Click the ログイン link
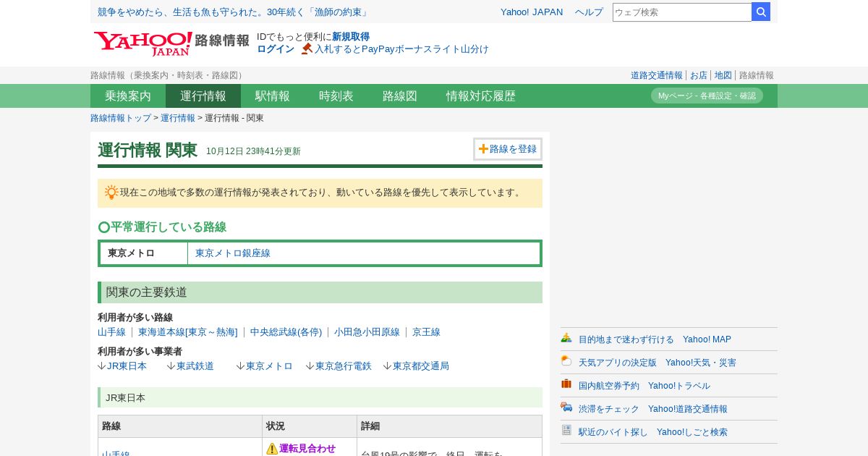 276,48
